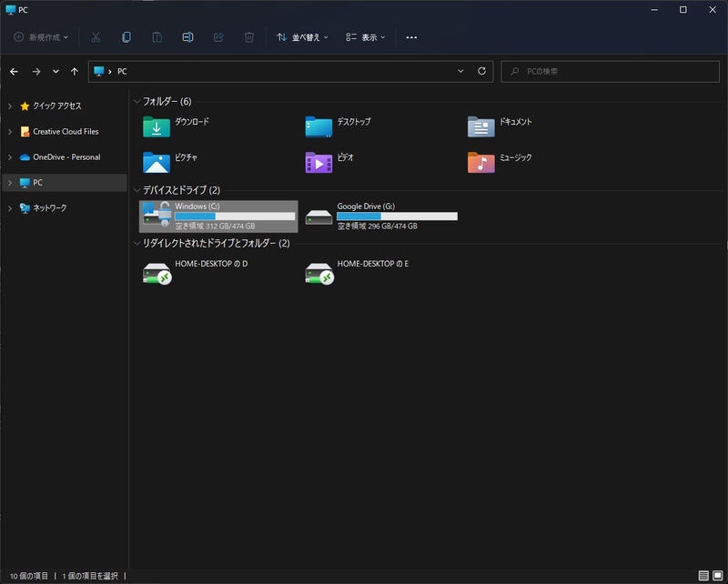Collapse リダイレクトされたドライブとフォルダー group
This screenshot has width=728, height=584.
137,243
